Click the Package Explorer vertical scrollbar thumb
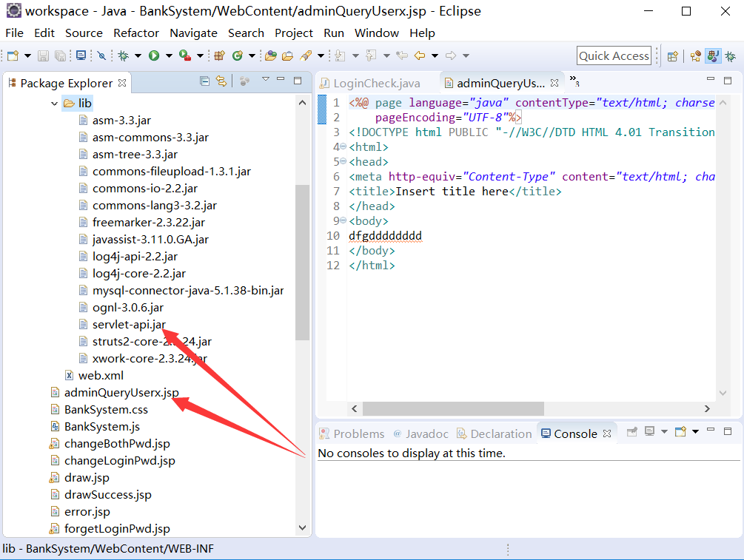 tap(302, 262)
